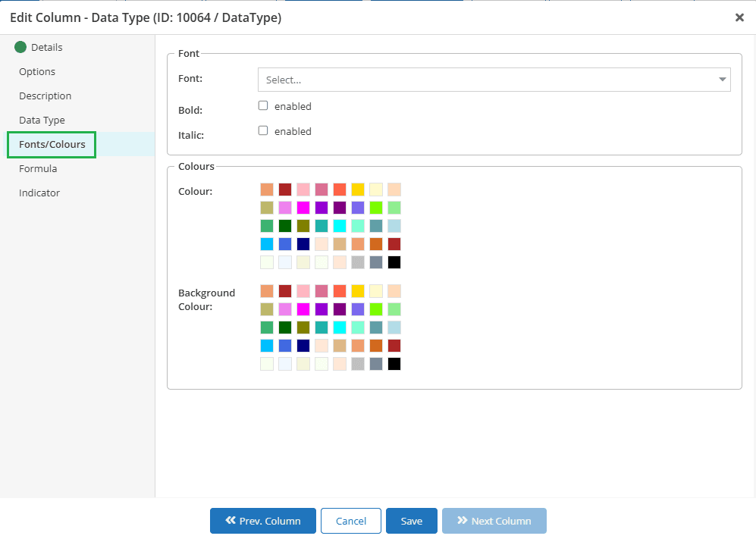
Task: Save the column changes
Action: click(412, 521)
